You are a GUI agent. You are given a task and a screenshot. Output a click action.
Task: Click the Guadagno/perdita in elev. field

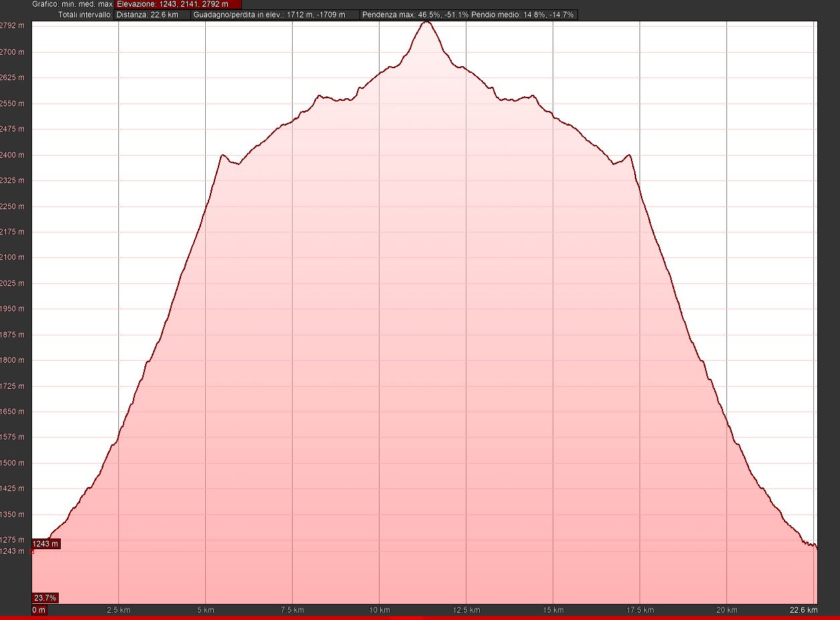pos(275,14)
